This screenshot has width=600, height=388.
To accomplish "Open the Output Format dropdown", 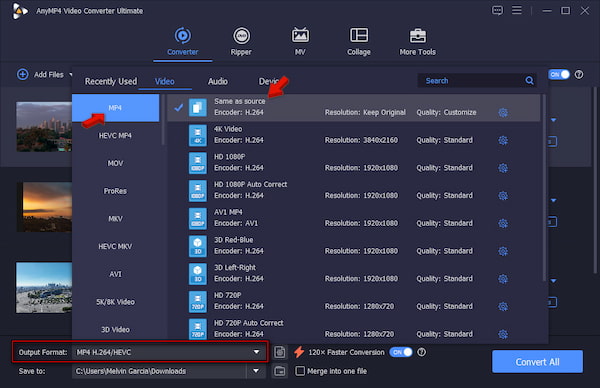I will (168, 352).
